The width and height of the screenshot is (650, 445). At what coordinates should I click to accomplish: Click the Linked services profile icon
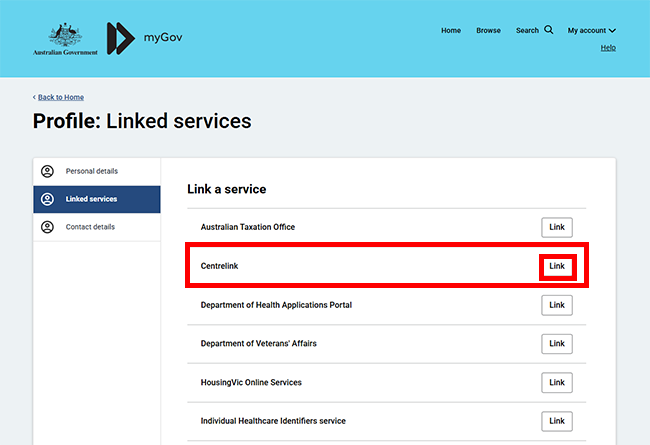click(x=47, y=199)
